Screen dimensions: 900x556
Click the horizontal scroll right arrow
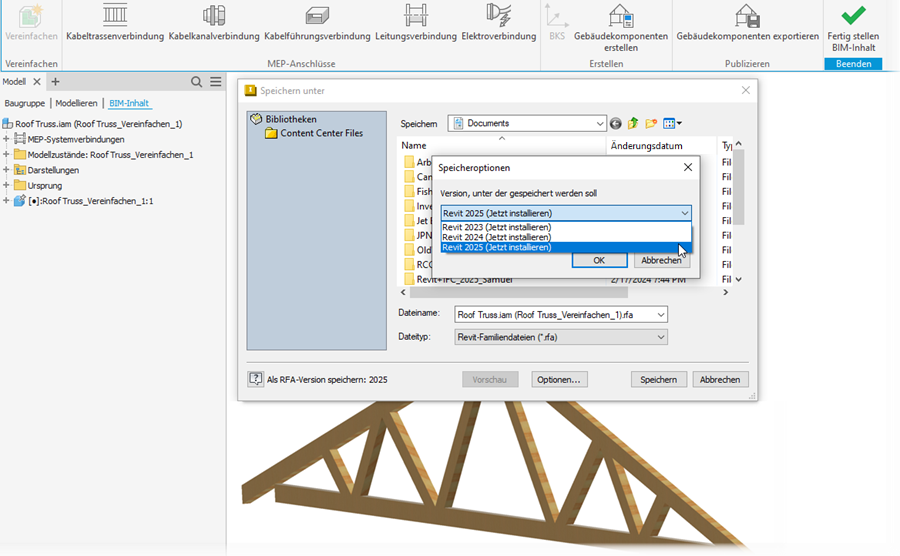click(726, 293)
